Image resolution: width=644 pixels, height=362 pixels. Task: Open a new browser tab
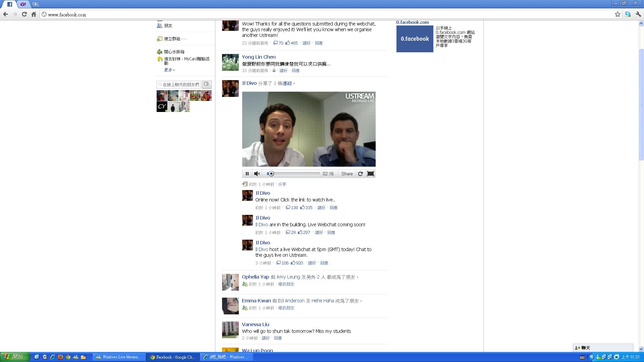pyautogui.click(x=35, y=4)
